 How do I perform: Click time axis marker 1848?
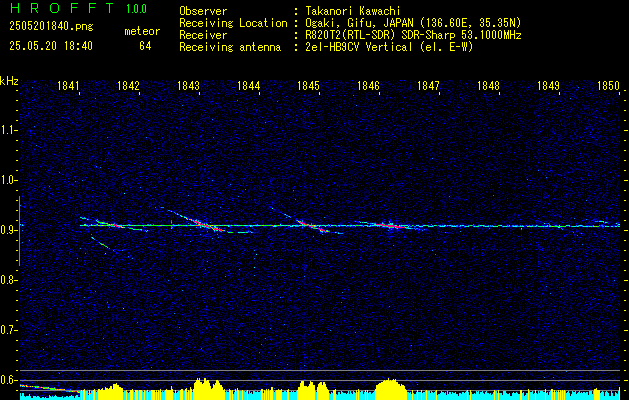click(489, 85)
